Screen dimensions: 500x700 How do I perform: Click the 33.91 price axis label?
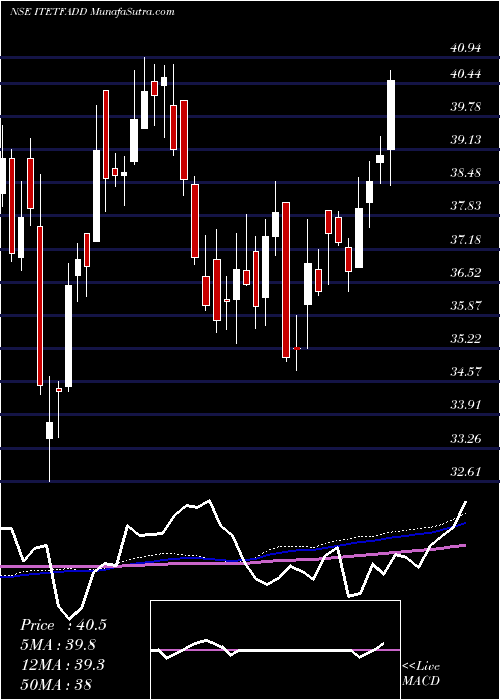pyautogui.click(x=466, y=404)
